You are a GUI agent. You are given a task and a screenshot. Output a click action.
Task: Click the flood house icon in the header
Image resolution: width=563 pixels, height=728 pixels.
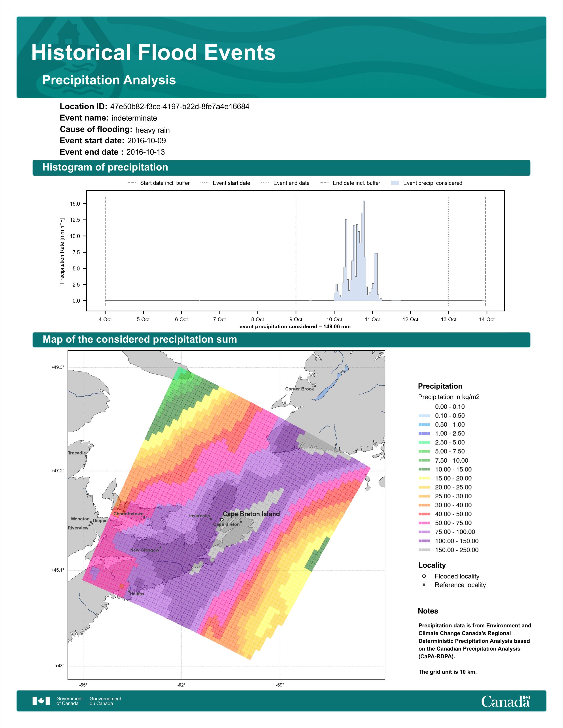(x=68, y=33)
